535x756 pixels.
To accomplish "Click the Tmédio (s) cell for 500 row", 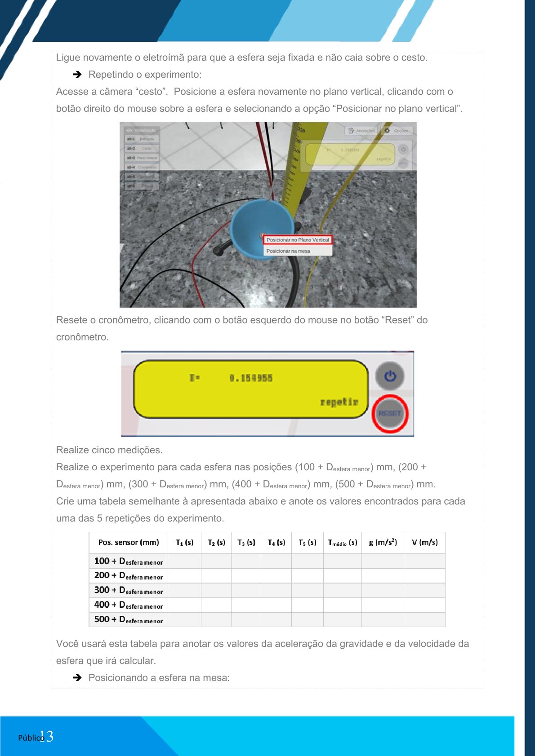I will click(342, 620).
